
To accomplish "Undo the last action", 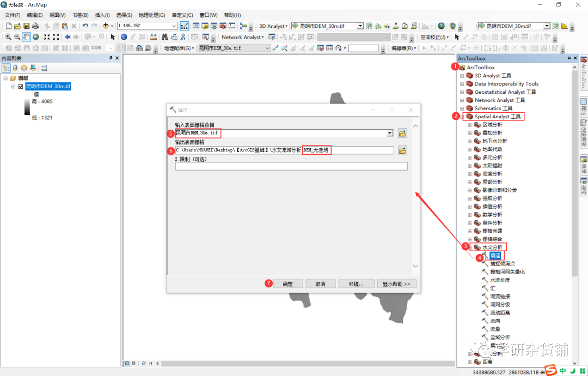I will [x=85, y=26].
